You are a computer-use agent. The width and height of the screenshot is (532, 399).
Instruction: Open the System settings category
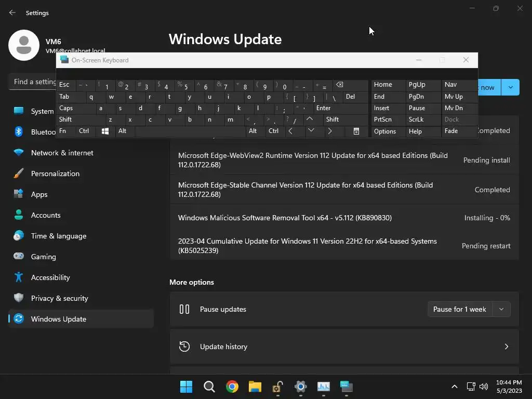pyautogui.click(x=33, y=111)
